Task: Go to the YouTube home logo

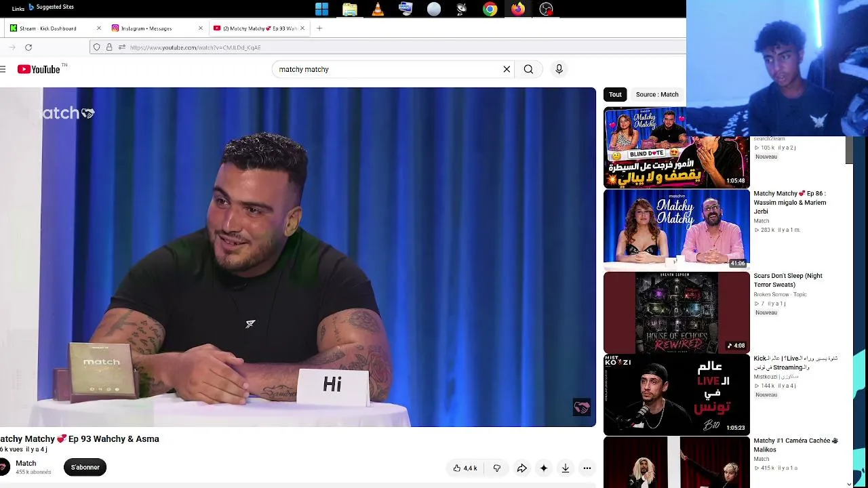Action: pyautogui.click(x=39, y=69)
